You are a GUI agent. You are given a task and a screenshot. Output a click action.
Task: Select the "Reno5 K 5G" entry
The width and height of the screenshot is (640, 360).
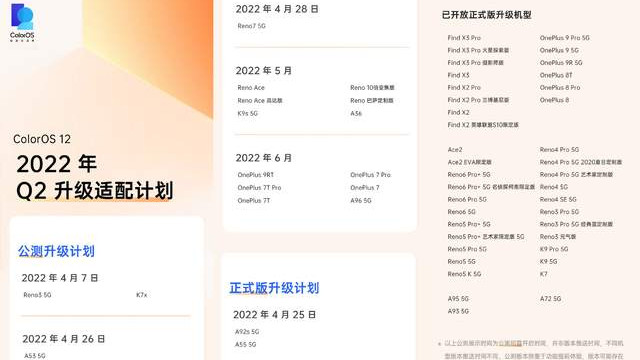(464, 274)
